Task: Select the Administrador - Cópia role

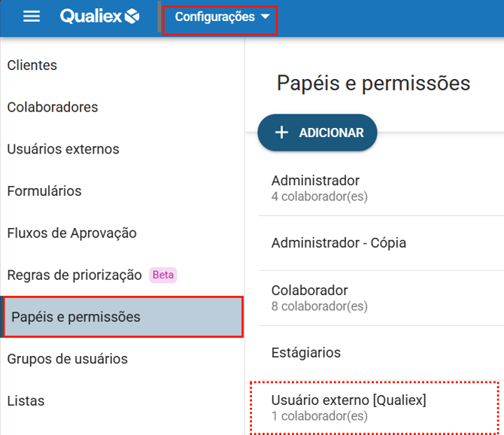Action: click(x=339, y=243)
